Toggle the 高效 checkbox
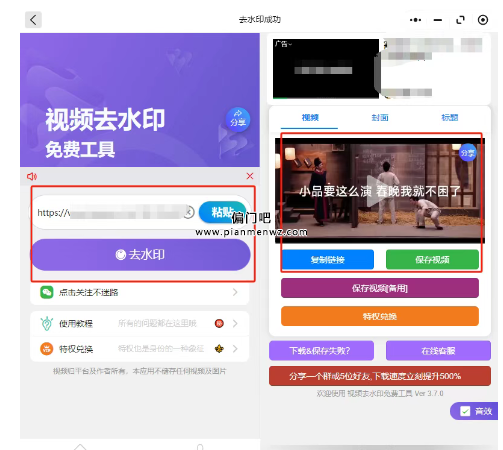This screenshot has width=503, height=450. (465, 411)
